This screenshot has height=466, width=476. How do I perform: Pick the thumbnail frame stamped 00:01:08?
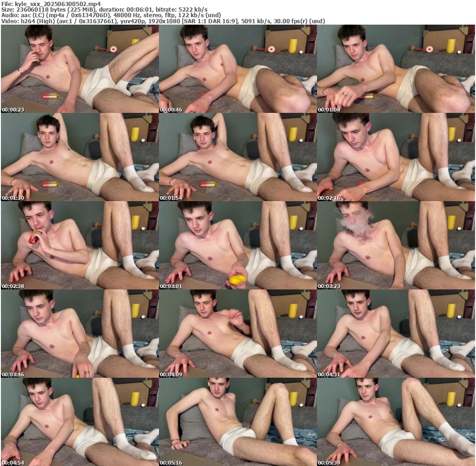(x=396, y=69)
